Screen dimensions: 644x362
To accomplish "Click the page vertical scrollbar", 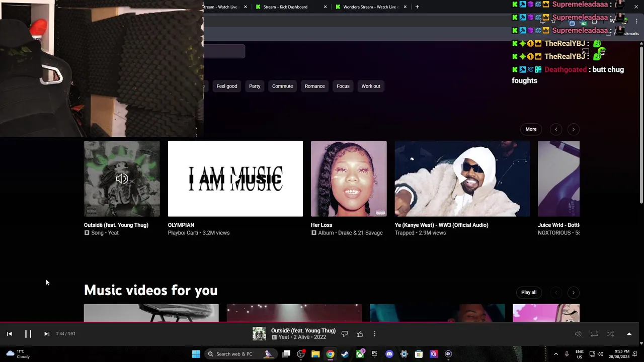I will [x=641, y=126].
